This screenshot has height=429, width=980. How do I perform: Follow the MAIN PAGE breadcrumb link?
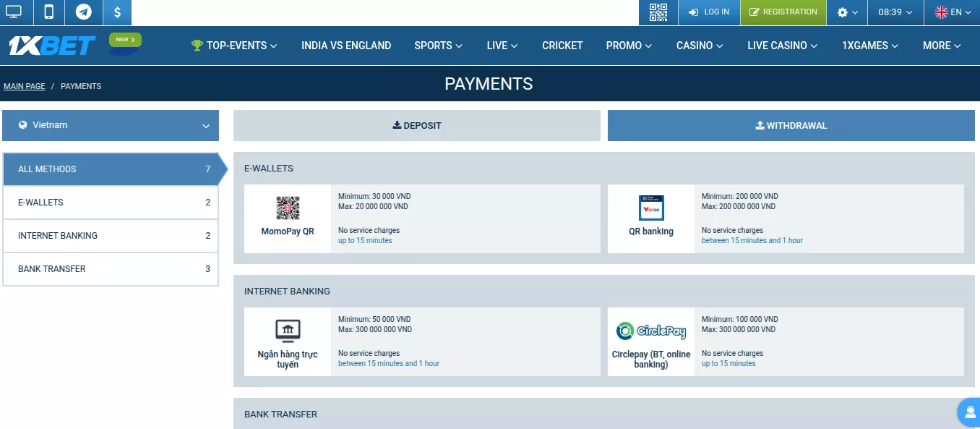point(25,86)
